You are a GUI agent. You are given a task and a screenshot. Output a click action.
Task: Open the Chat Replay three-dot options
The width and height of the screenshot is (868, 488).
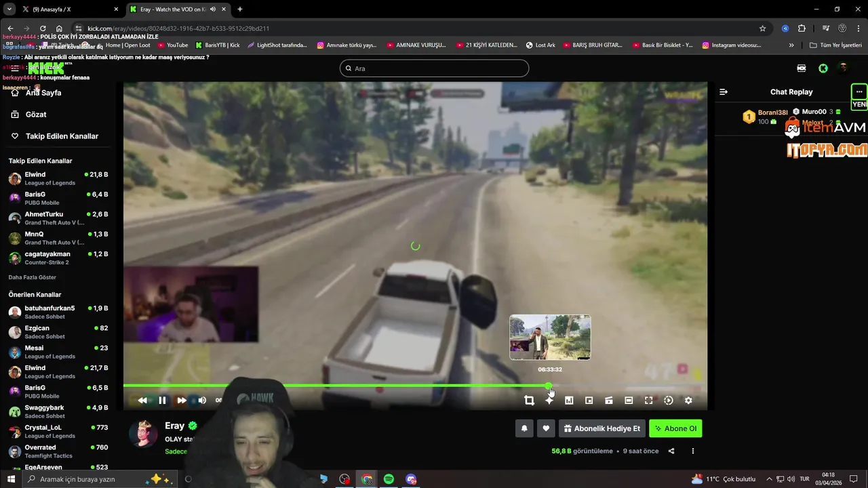coord(859,91)
